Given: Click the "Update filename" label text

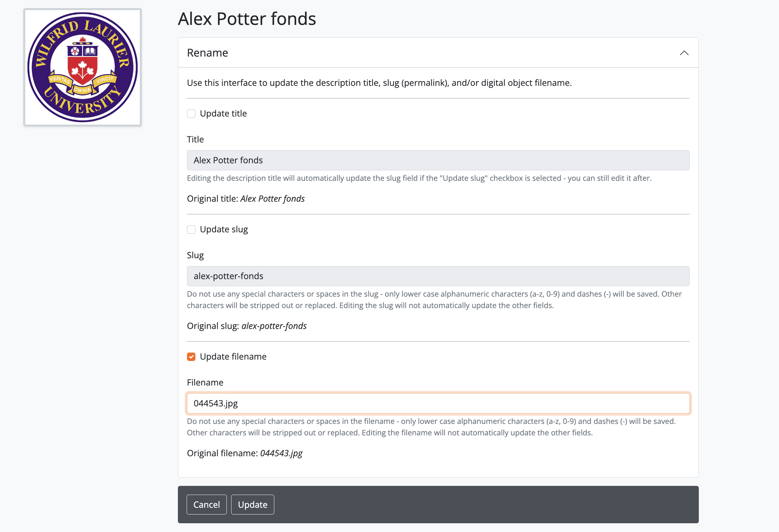Looking at the screenshot, I should (x=233, y=357).
